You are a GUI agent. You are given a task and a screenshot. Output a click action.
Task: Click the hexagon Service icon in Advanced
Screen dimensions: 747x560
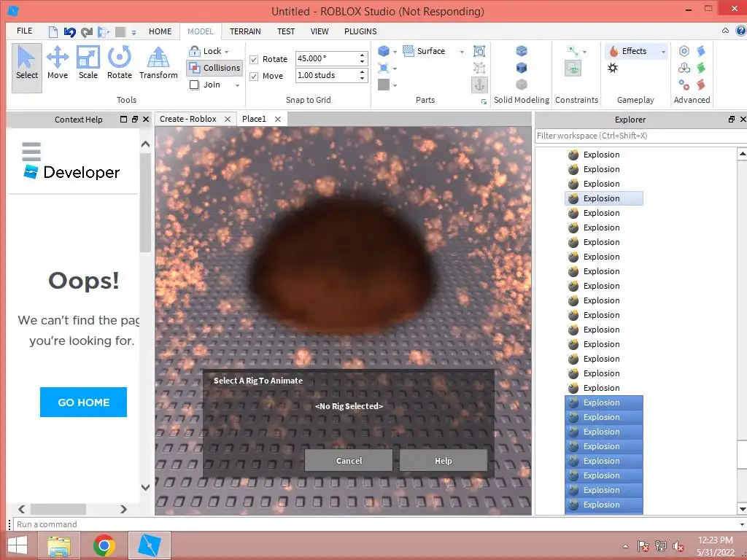coord(684,51)
